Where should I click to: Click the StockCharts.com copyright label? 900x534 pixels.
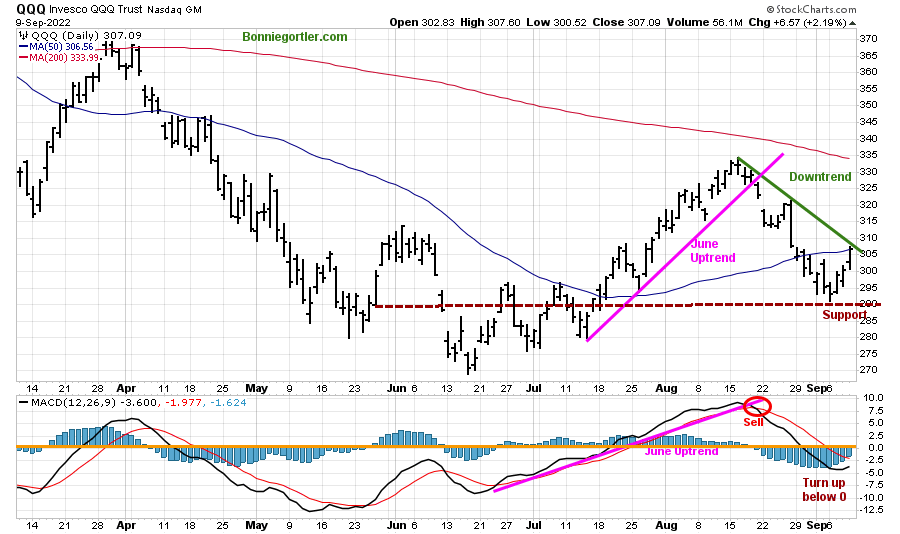pyautogui.click(x=811, y=9)
